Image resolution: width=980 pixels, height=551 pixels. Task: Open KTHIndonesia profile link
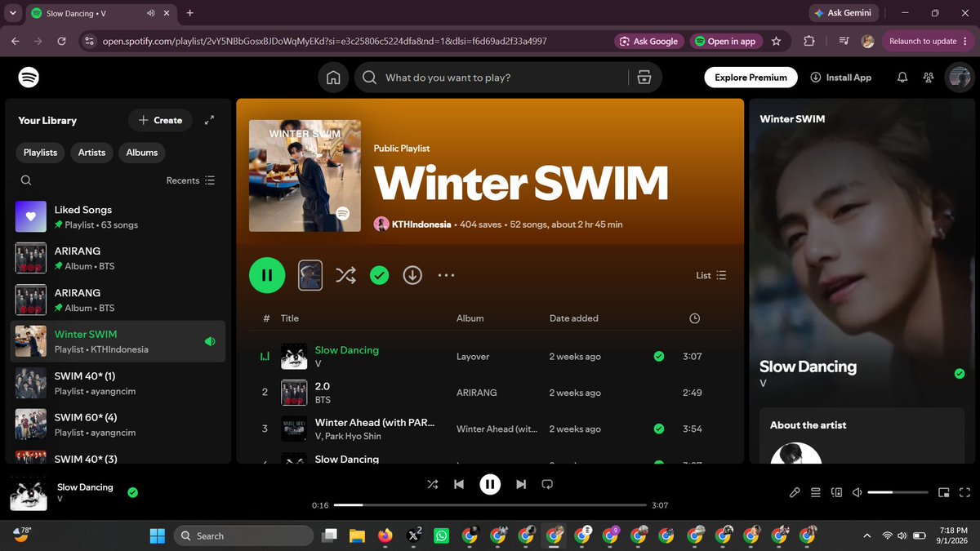(421, 224)
